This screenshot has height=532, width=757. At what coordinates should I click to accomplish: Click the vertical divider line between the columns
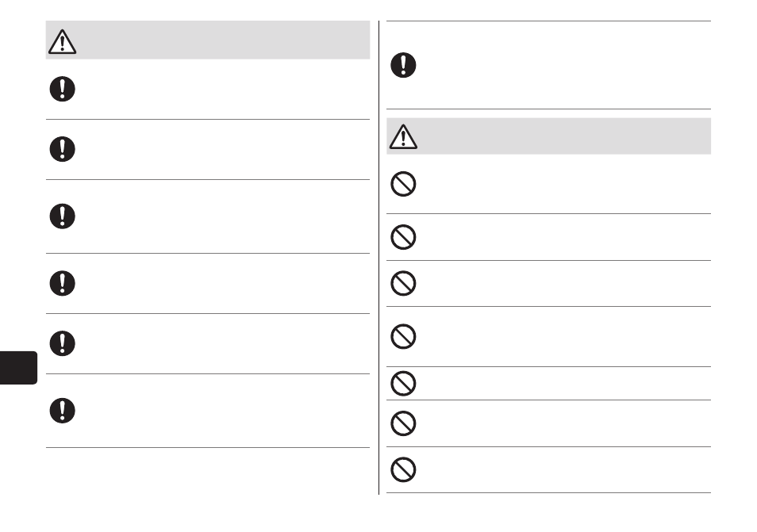[x=379, y=258]
